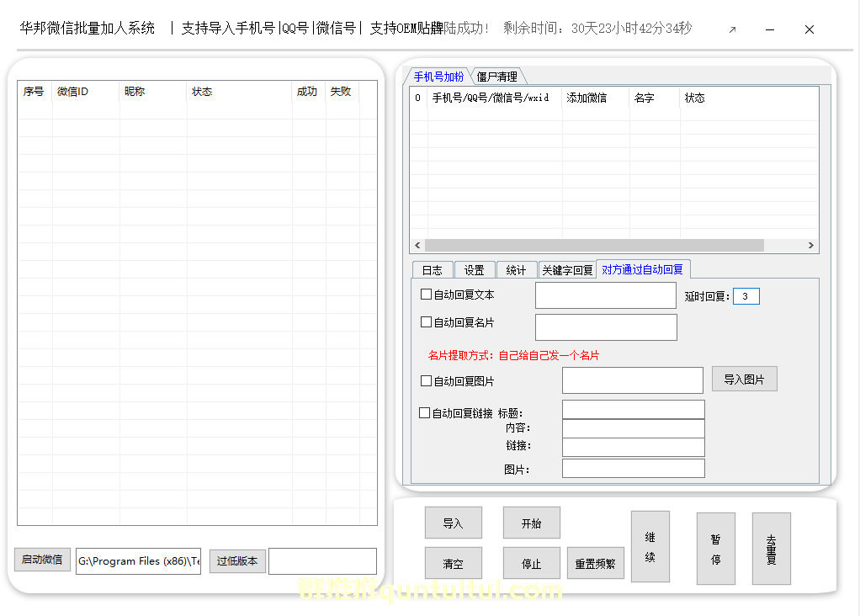Click the 启动微信 button

tap(42, 560)
